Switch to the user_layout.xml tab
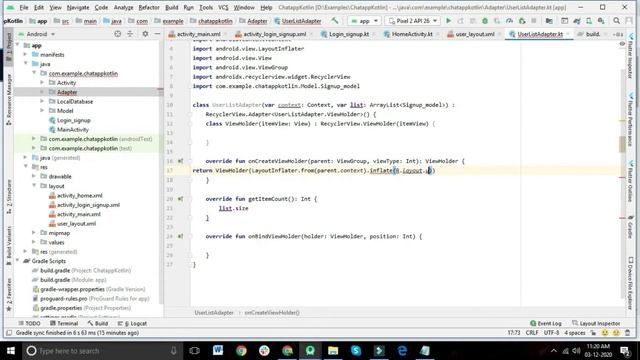This screenshot has width=640, height=360. tap(474, 34)
